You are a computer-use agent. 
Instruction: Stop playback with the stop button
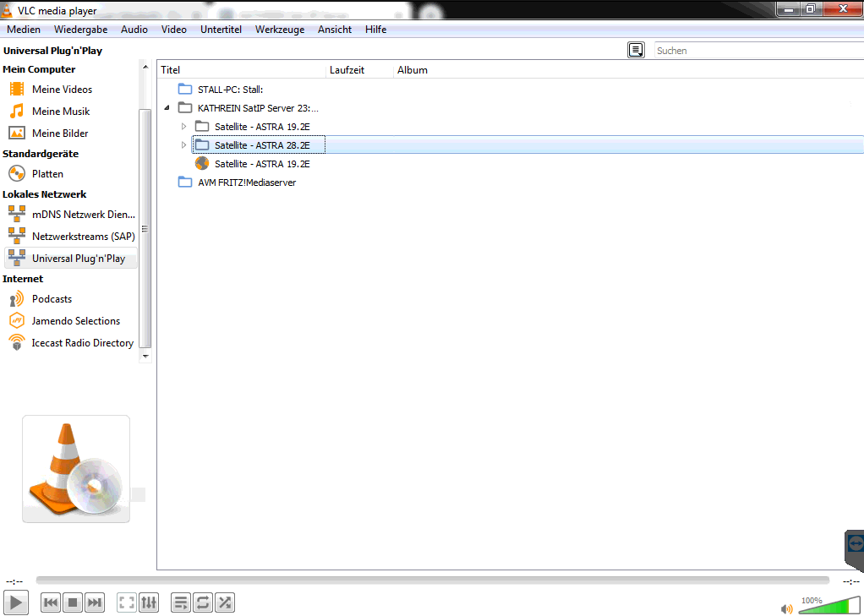click(73, 602)
